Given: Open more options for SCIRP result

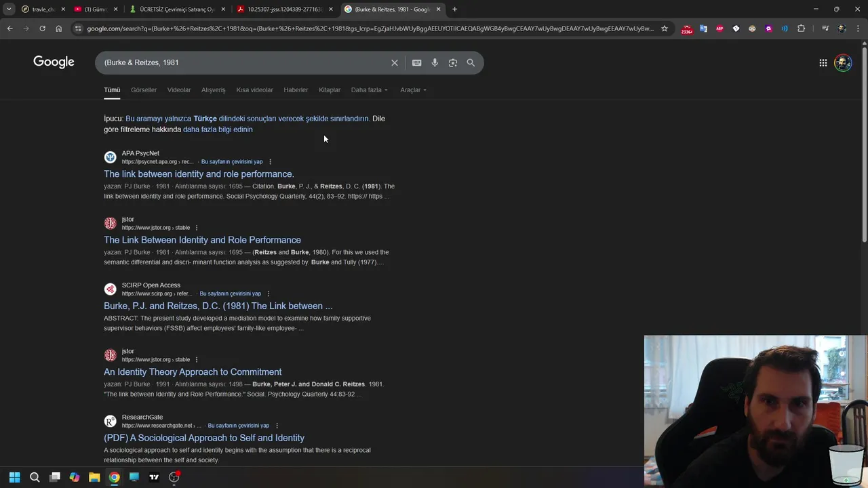Looking at the screenshot, I should [269, 293].
